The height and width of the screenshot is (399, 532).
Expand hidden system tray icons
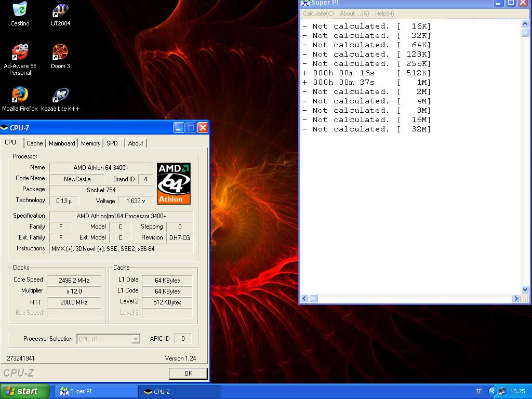493,391
